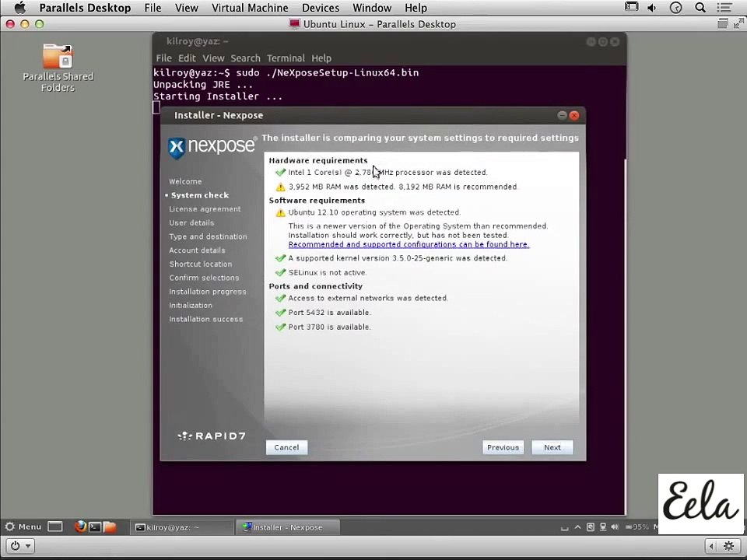This screenshot has width=747, height=560.
Task: Click warning icon beside Ubuntu 12.10 detected
Action: (x=280, y=212)
